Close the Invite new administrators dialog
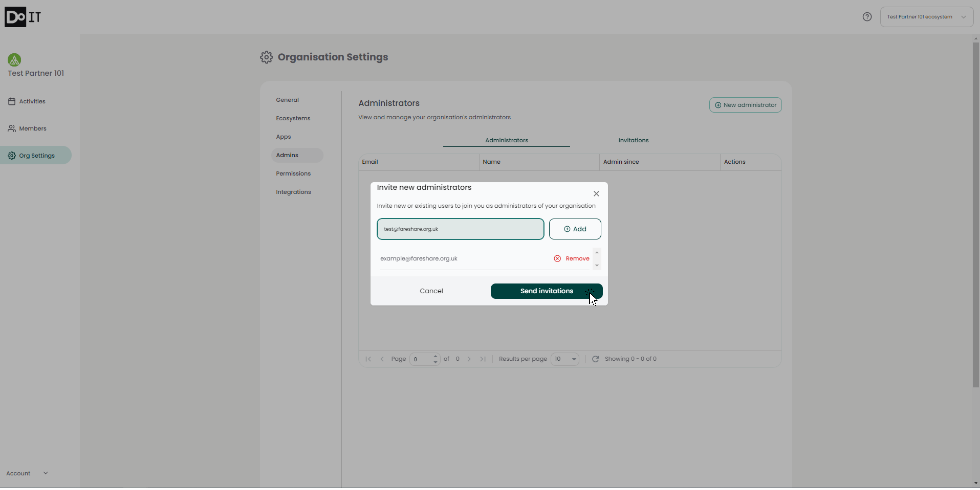The height and width of the screenshot is (490, 980). click(x=596, y=194)
